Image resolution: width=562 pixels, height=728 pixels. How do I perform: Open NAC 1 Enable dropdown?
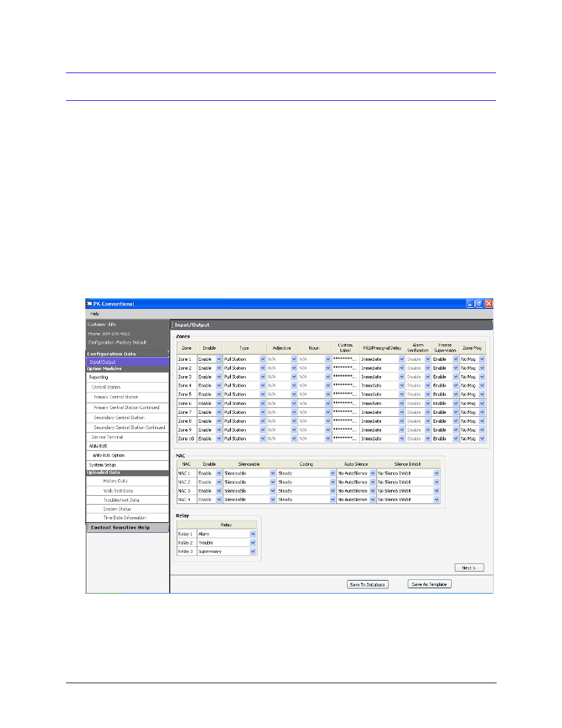pos(219,473)
